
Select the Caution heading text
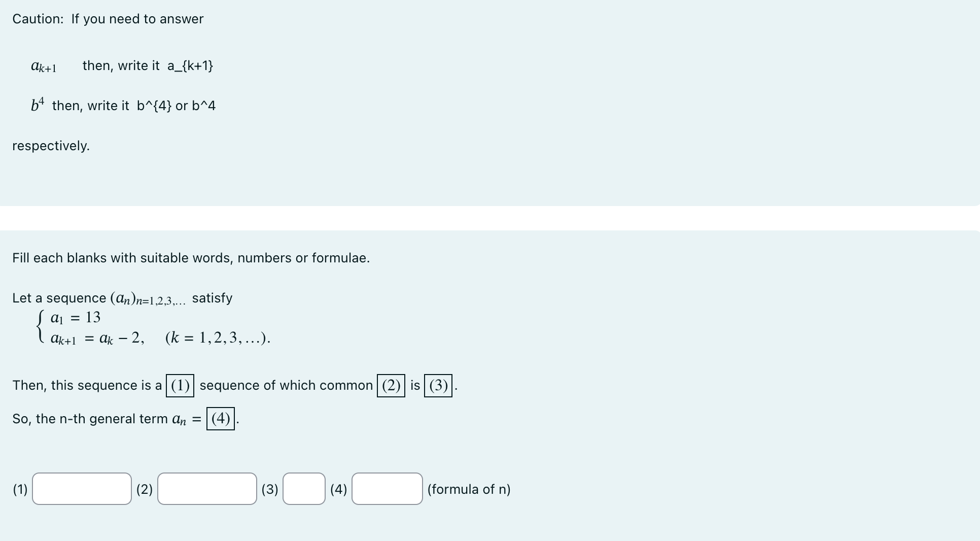coord(108,19)
